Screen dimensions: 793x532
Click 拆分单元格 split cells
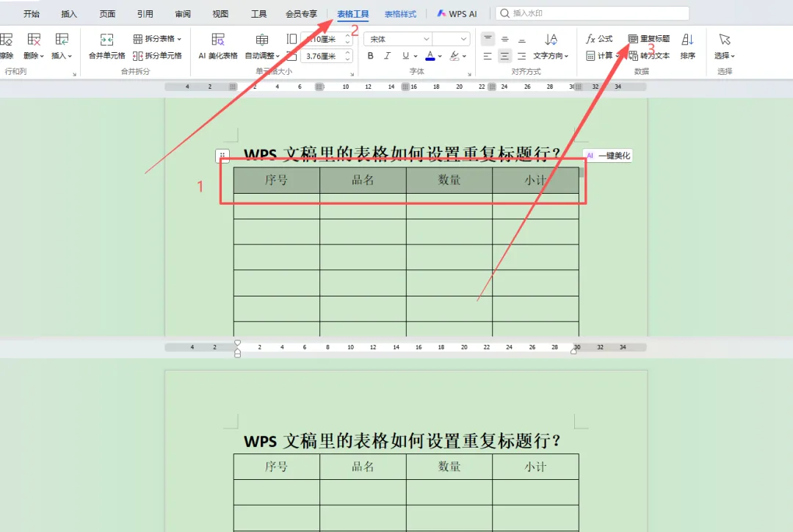click(157, 56)
